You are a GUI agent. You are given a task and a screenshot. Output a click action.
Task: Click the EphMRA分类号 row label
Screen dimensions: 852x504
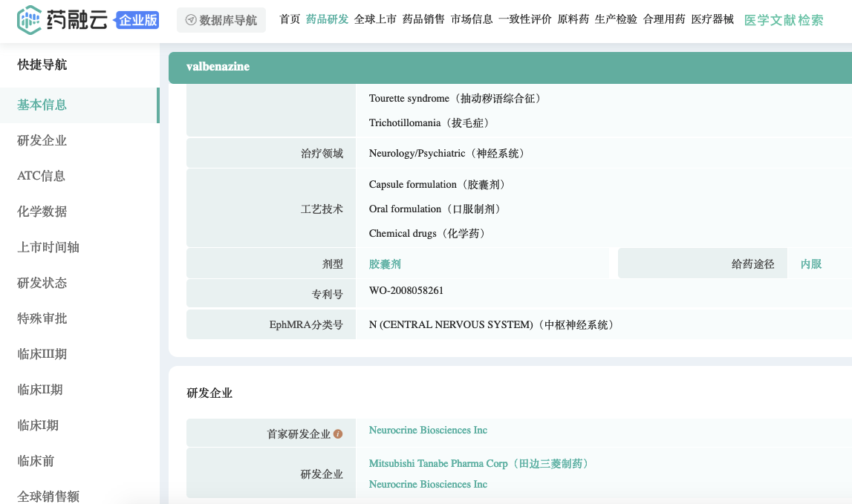[x=306, y=325]
